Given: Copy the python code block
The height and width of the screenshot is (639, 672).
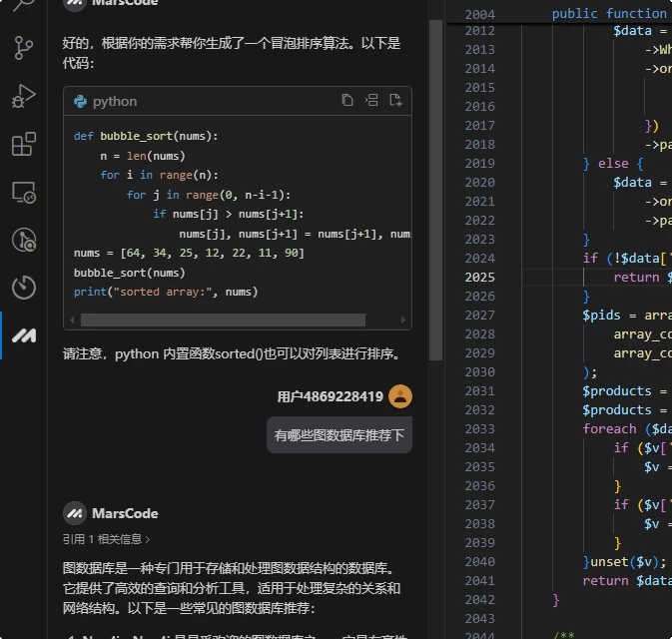Looking at the screenshot, I should point(347,100).
